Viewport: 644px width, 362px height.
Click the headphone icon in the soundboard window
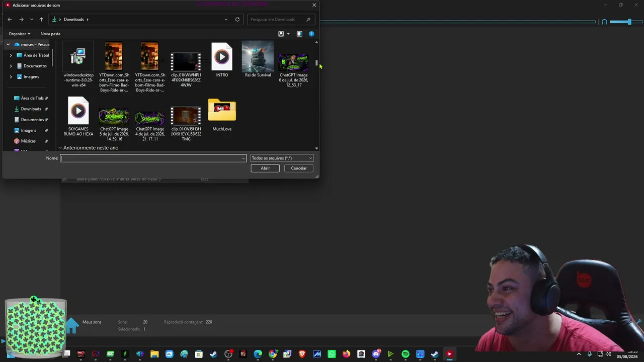604,22
